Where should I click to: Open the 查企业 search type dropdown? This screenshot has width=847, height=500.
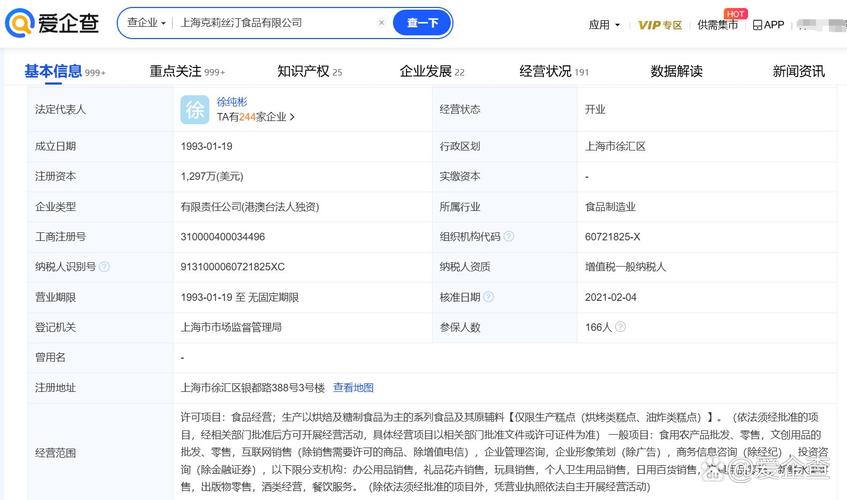tap(146, 23)
